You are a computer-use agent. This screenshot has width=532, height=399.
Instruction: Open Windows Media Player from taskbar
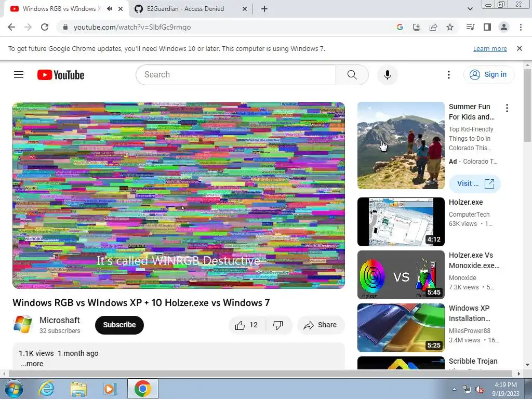110,389
